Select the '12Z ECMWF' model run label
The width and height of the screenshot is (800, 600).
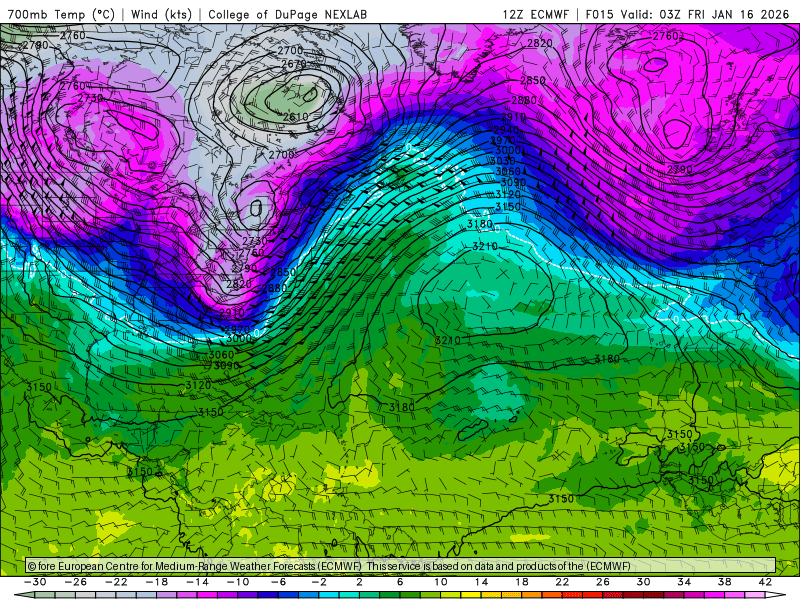coord(535,14)
